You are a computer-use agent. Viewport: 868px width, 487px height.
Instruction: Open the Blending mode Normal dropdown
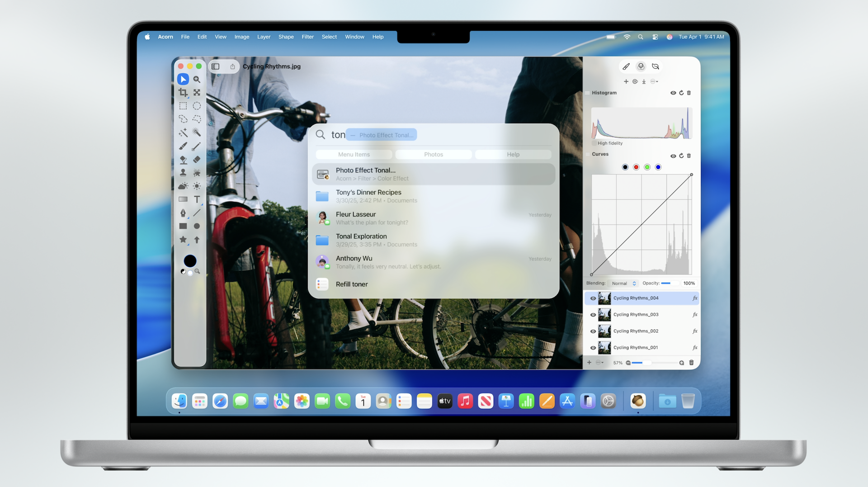[x=624, y=284]
